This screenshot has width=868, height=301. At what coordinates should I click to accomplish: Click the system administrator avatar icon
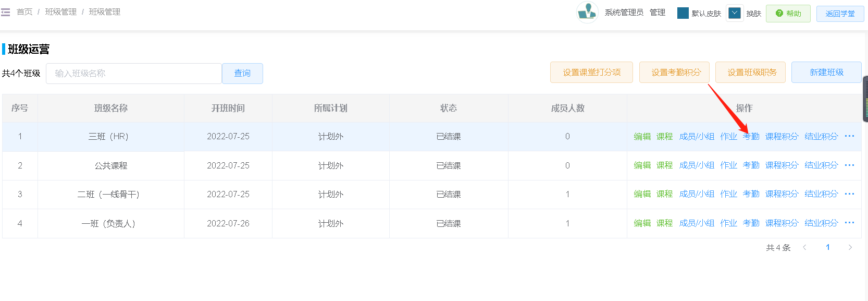[587, 13]
